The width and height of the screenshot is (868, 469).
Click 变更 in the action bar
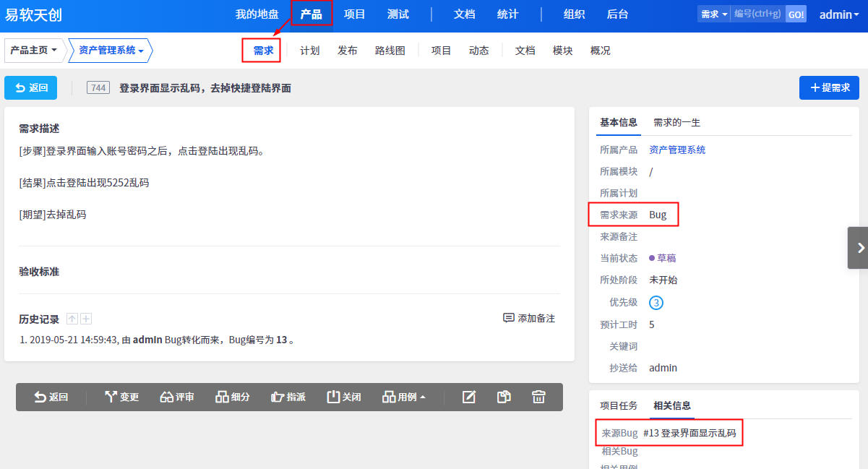point(121,397)
